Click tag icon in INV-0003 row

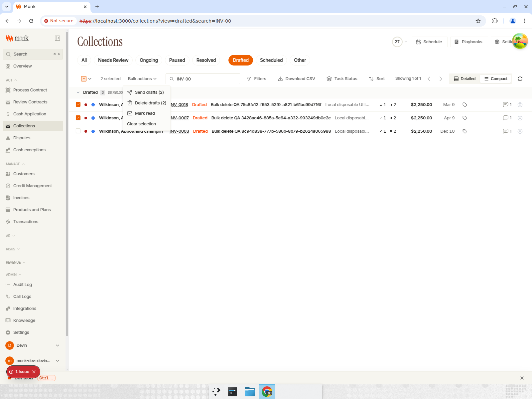[465, 131]
